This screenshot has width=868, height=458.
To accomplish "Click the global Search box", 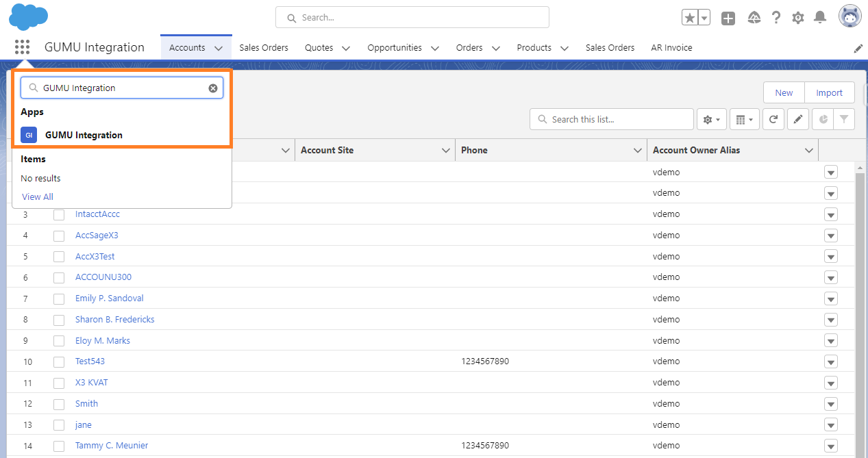I will click(412, 18).
